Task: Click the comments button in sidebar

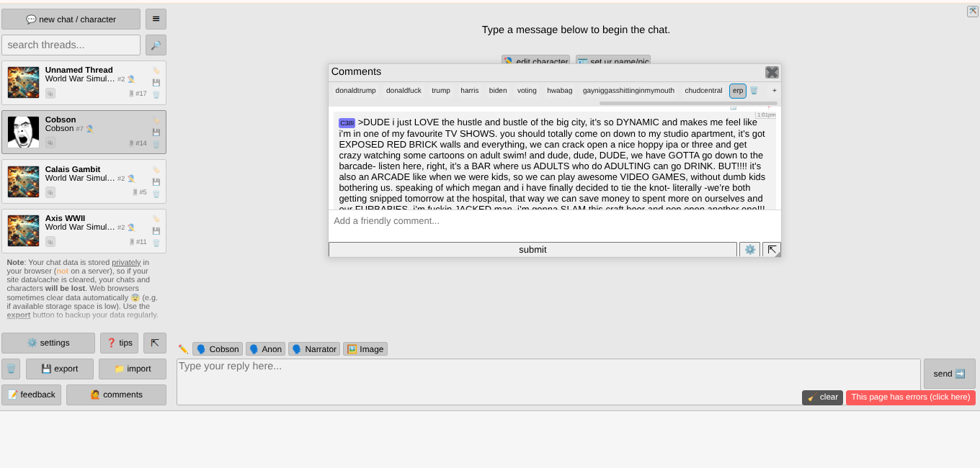Action: [x=116, y=395]
